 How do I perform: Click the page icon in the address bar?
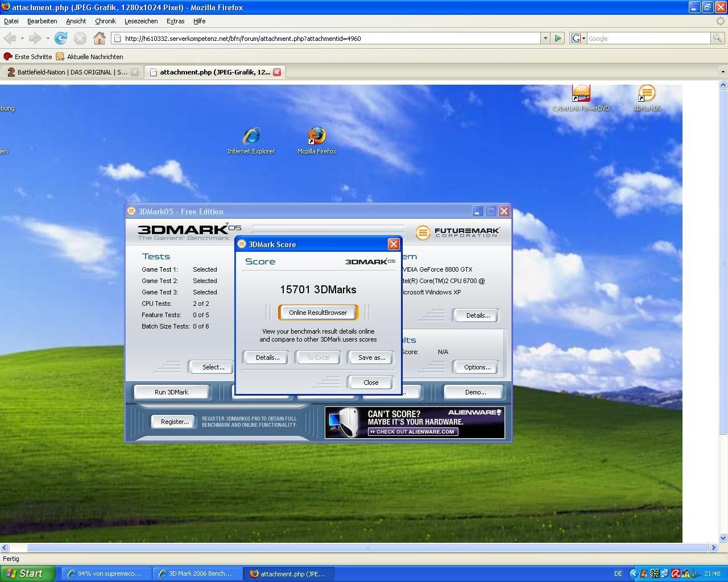click(118, 38)
